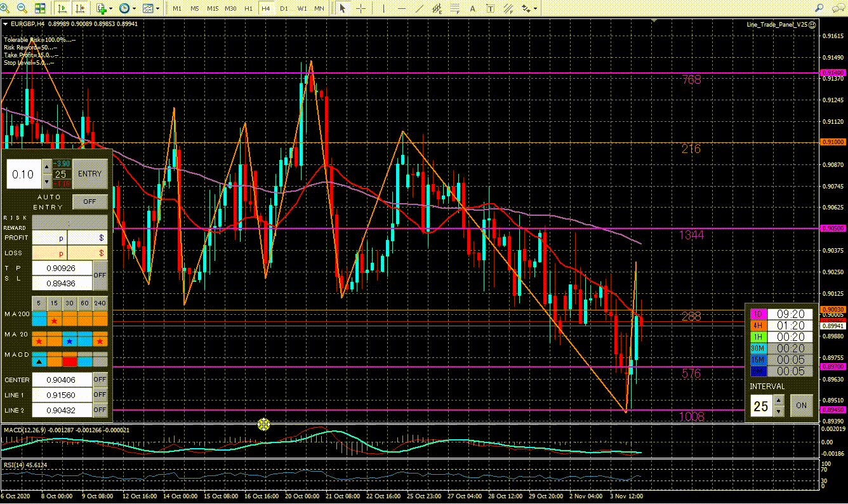Increase lot size with up arrow
The width and height of the screenshot is (848, 504).
click(x=46, y=166)
